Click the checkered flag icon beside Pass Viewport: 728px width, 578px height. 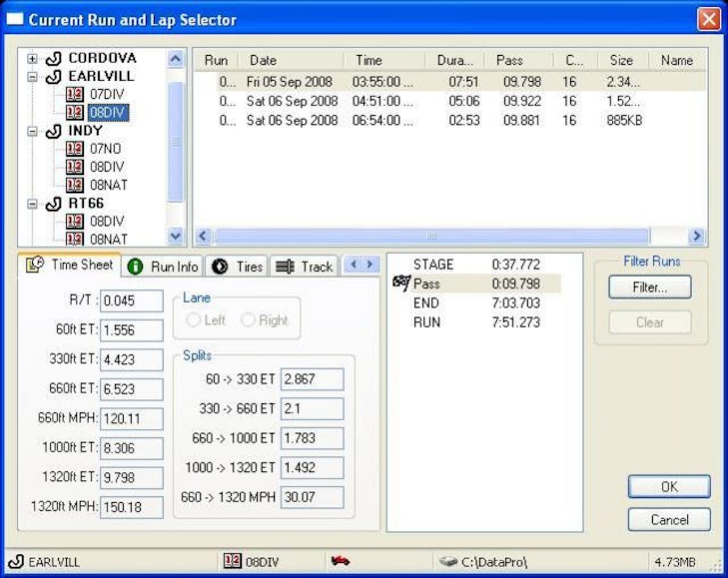(401, 283)
